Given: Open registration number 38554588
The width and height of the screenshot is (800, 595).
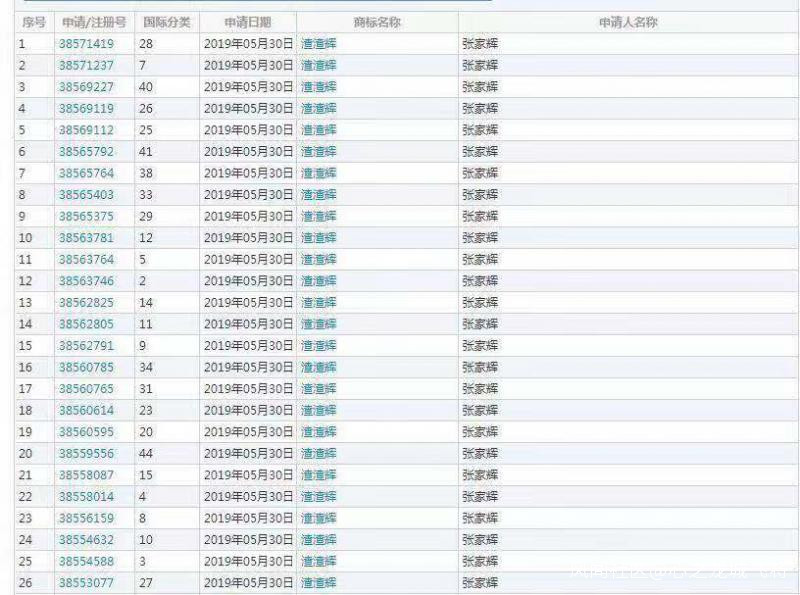Looking at the screenshot, I should point(86,561).
